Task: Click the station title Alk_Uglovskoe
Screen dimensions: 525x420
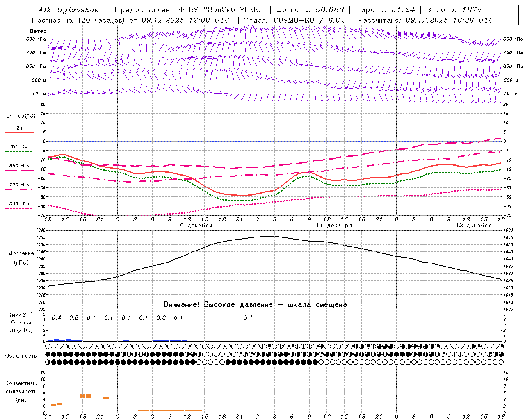Action: [68, 10]
